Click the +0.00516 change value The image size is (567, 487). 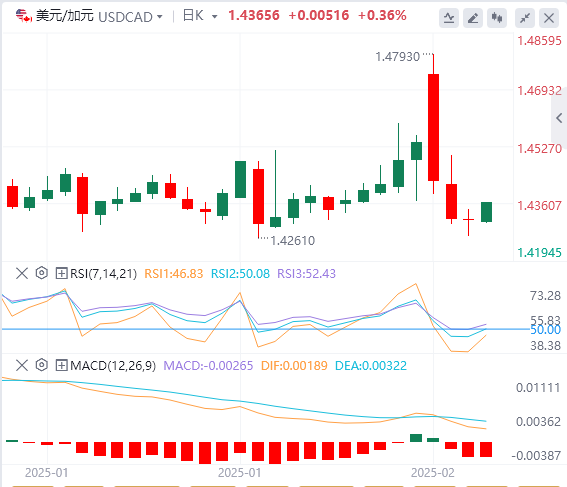point(319,16)
